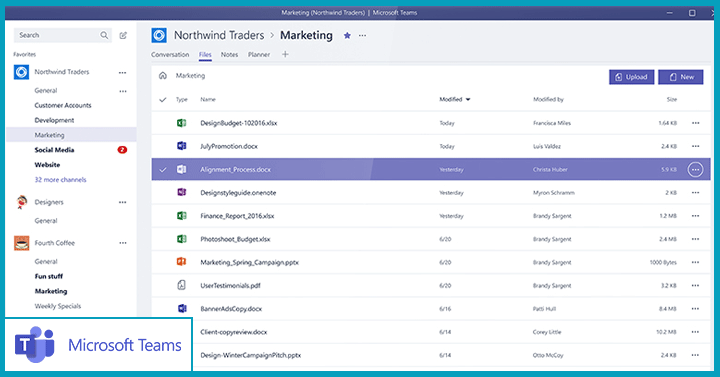Open more options for Finance_Report_2016.xlsx

click(x=696, y=216)
